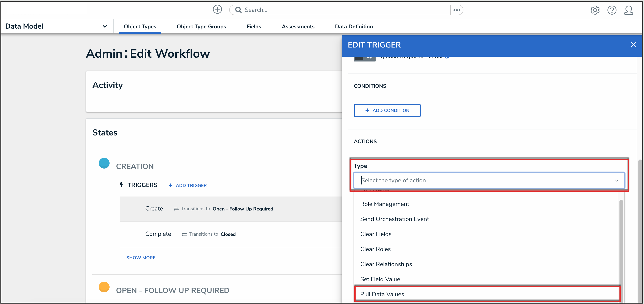This screenshot has height=304, width=644.
Task: Click the Create trigger row
Action: tap(154, 209)
